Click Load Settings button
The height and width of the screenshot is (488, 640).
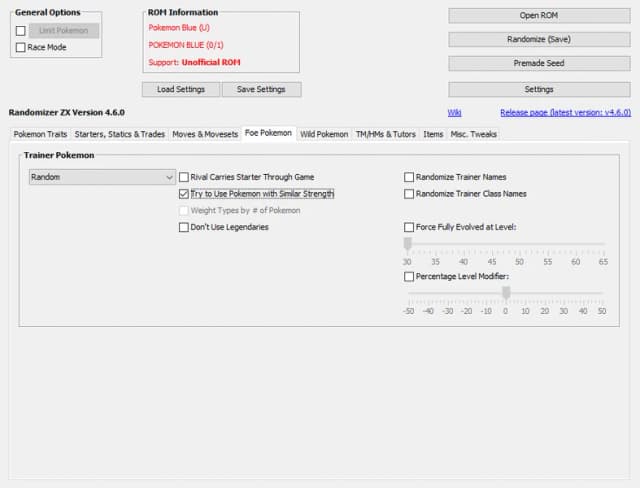click(x=181, y=89)
